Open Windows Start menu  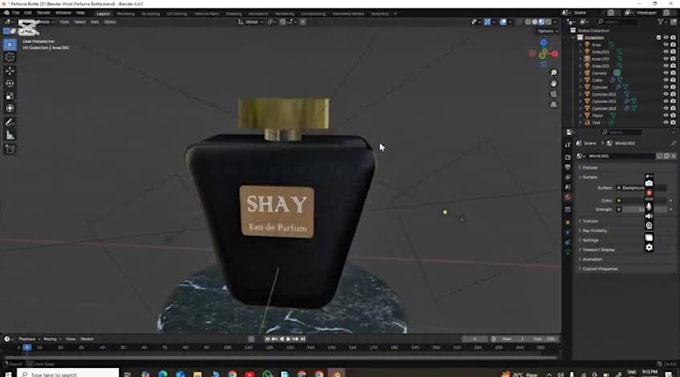8,374
